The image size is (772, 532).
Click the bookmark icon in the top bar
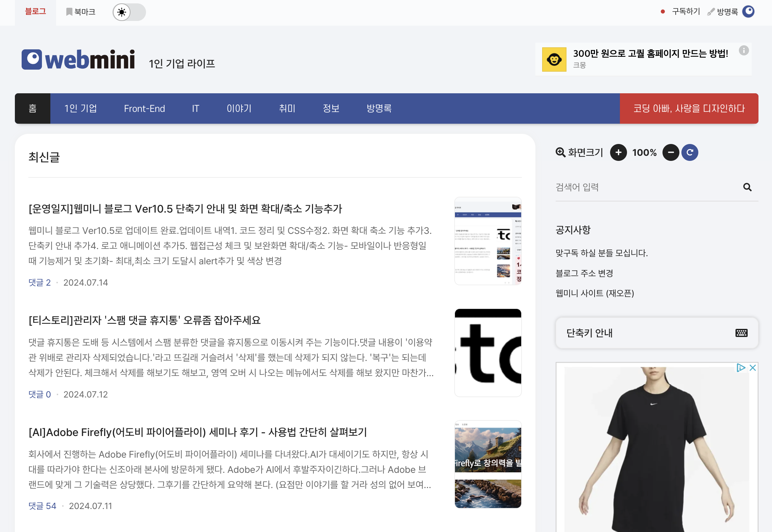coord(69,12)
